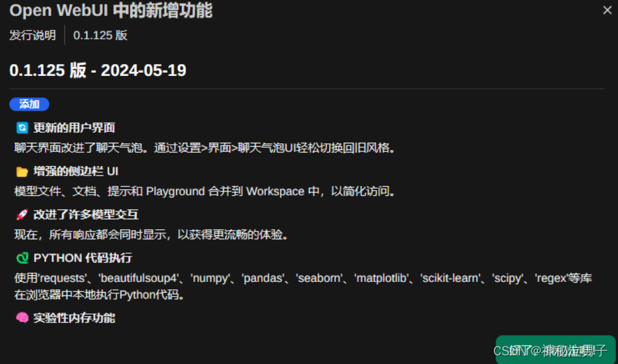618x364 pixels.
Task: Click the green snake icon beside PYTHON 代码执行
Action: 22,258
